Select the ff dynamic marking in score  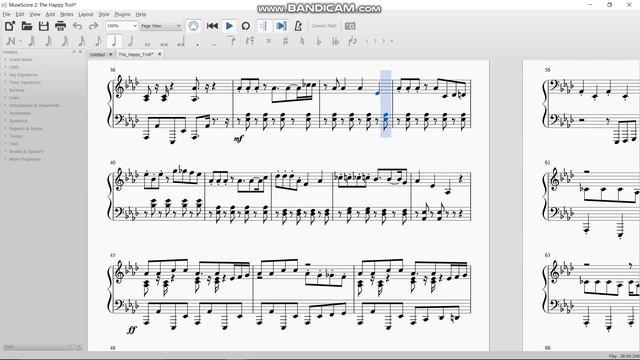[x=131, y=330]
